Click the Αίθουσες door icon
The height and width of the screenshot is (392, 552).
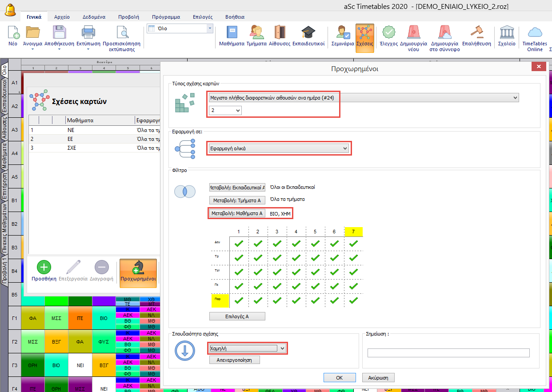(280, 33)
